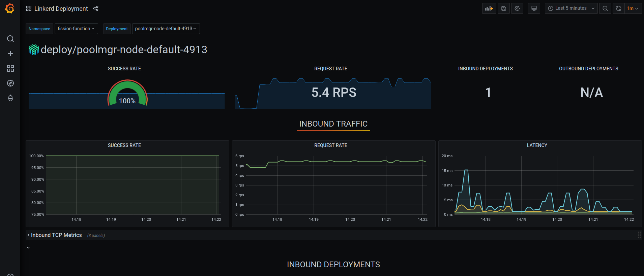This screenshot has width=644, height=276.
Task: Click the Create plus icon in sidebar
Action: pyautogui.click(x=10, y=54)
